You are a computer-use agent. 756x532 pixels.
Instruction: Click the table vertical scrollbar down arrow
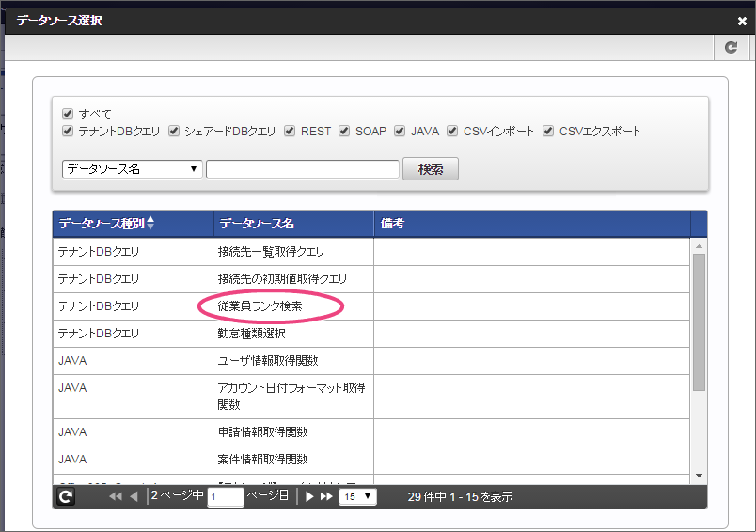pyautogui.click(x=699, y=476)
